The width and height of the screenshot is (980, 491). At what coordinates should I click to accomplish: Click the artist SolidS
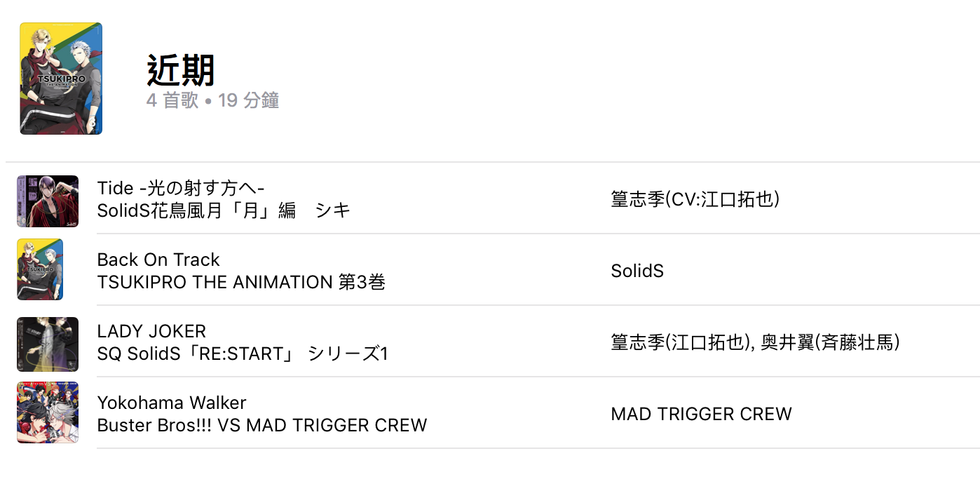637,271
